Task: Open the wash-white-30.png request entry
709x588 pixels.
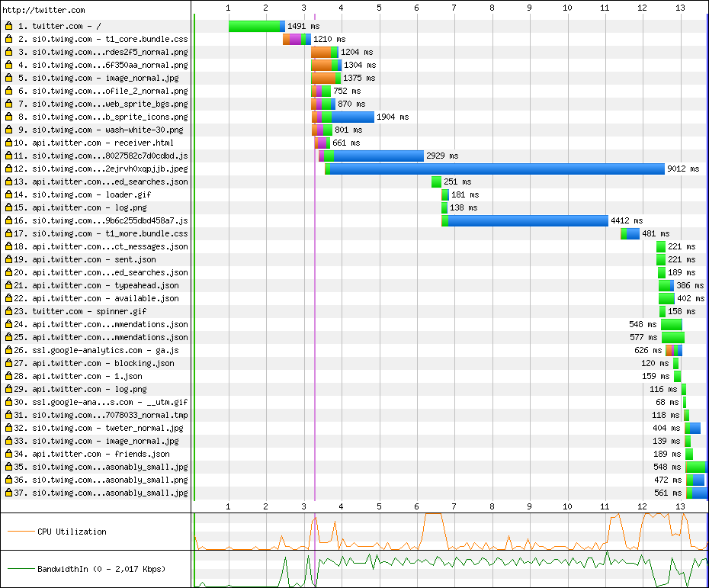Action: click(x=102, y=130)
